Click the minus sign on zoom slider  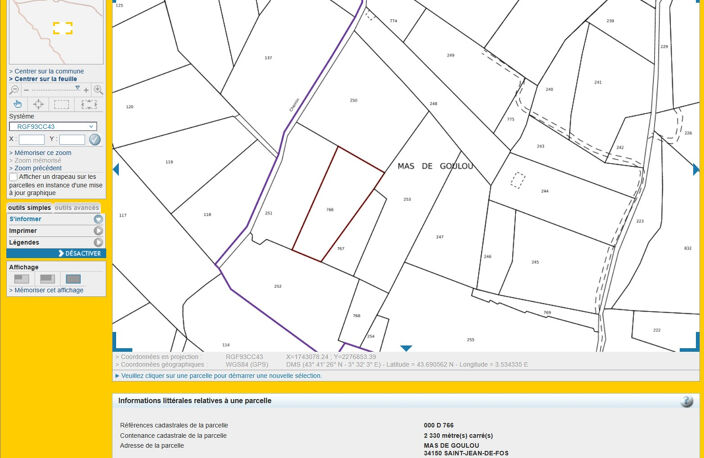[x=26, y=90]
